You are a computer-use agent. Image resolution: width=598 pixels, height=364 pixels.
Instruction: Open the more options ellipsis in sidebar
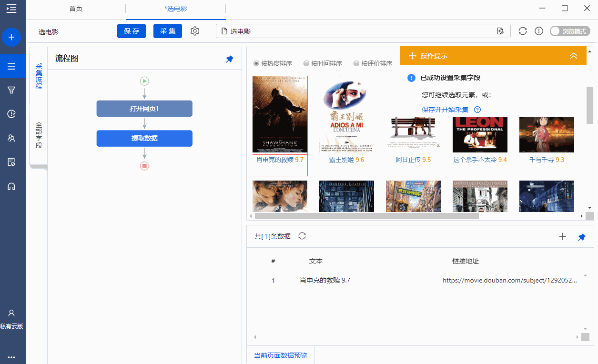click(x=11, y=357)
